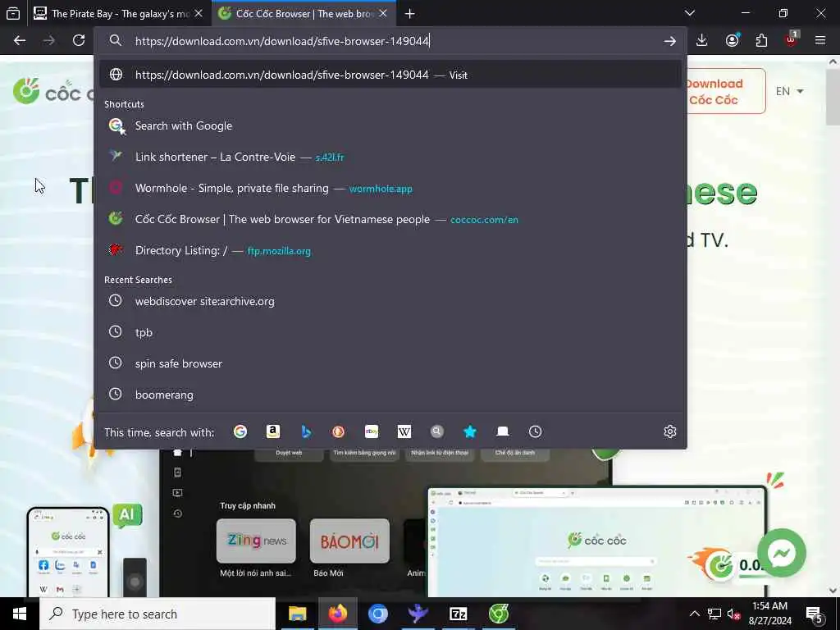Open the uBlock Origin extension icon
840x630 pixels.
[x=792, y=41]
